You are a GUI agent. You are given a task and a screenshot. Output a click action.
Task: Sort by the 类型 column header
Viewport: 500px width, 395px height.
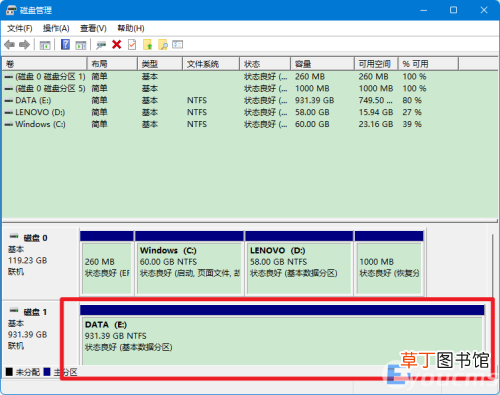pos(160,64)
